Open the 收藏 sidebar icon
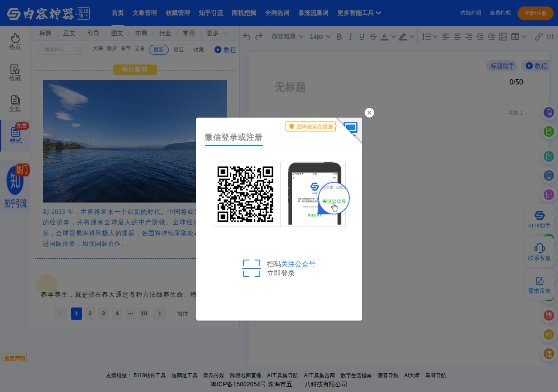The width and height of the screenshot is (558, 392). (x=15, y=73)
